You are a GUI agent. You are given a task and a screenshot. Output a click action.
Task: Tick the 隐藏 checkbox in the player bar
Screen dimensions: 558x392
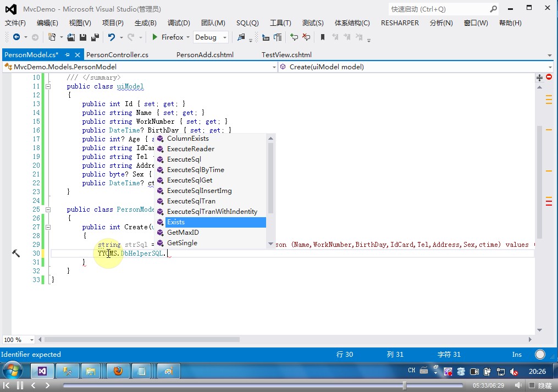coord(531,387)
